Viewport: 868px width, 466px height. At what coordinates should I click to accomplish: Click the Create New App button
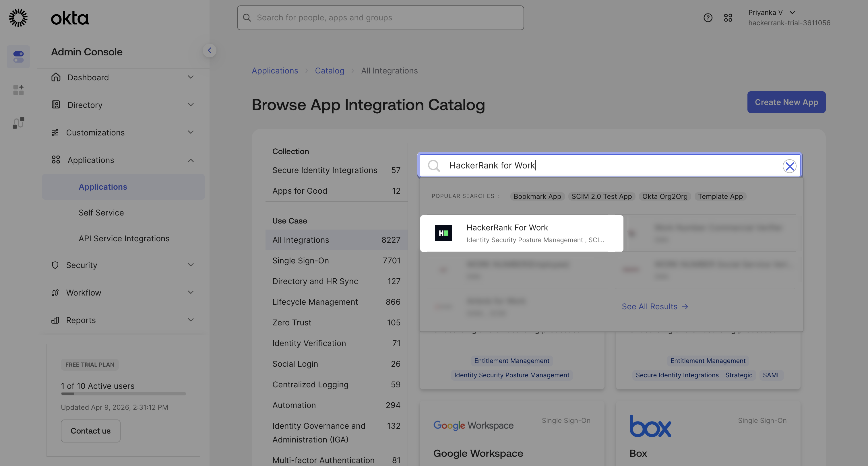coord(786,102)
